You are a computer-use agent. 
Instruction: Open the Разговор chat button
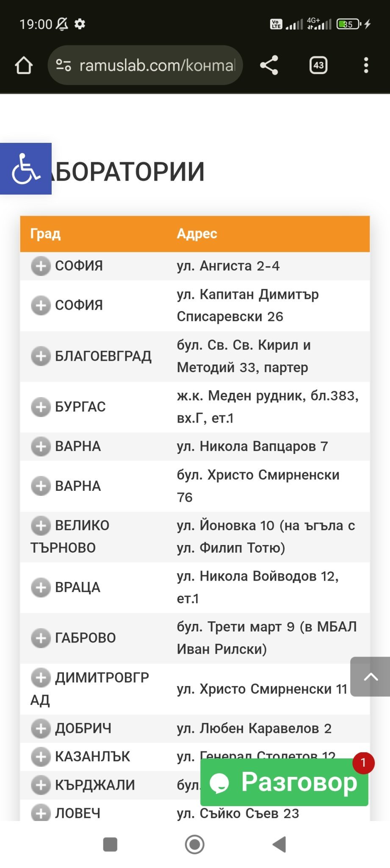click(x=284, y=782)
